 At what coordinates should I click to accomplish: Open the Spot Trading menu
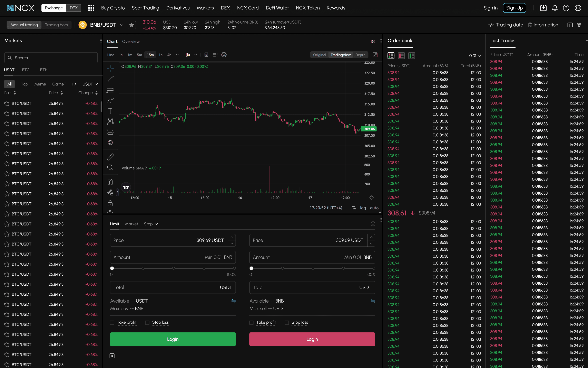145,8
